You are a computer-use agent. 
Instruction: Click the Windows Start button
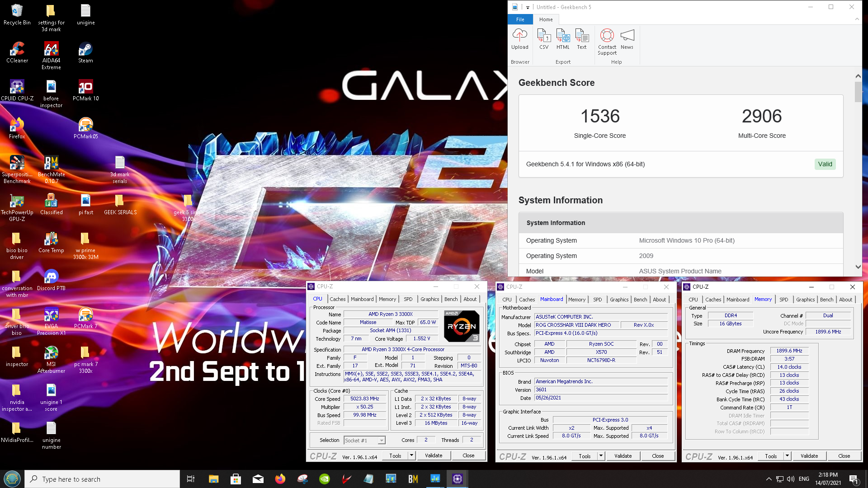pyautogui.click(x=12, y=479)
